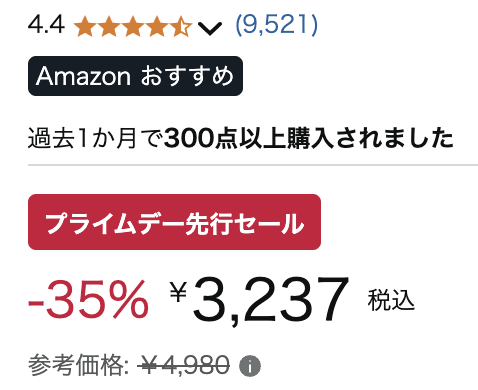Click the ¥3,237 sale price
478x390 pixels.
[x=260, y=299]
